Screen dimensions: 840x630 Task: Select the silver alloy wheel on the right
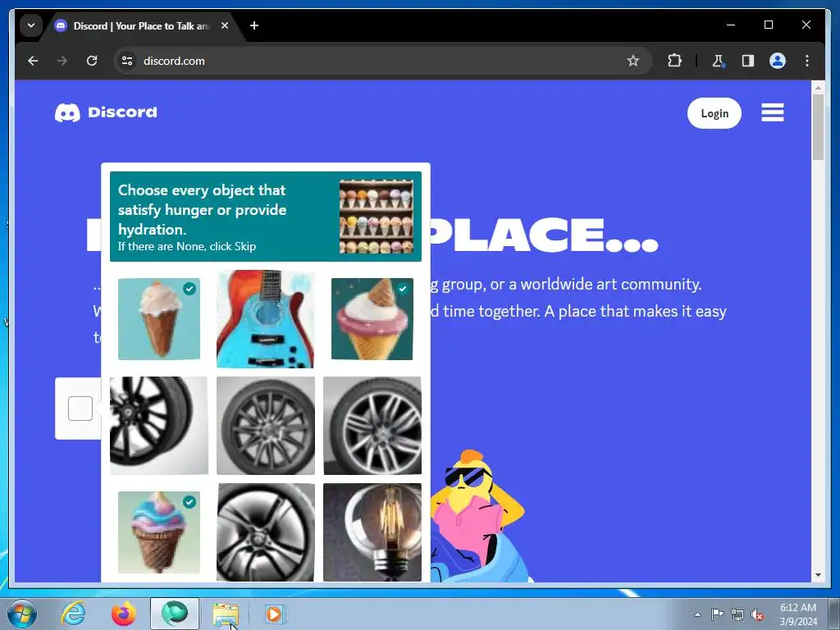point(372,426)
